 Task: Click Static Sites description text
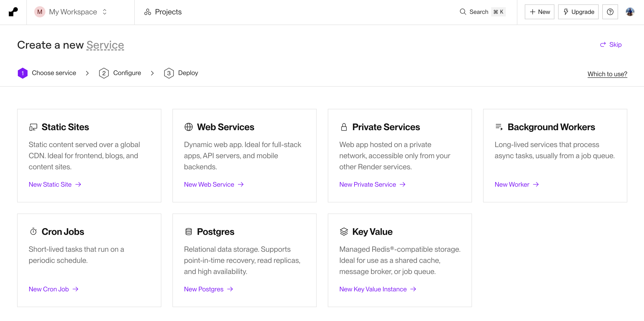84,156
